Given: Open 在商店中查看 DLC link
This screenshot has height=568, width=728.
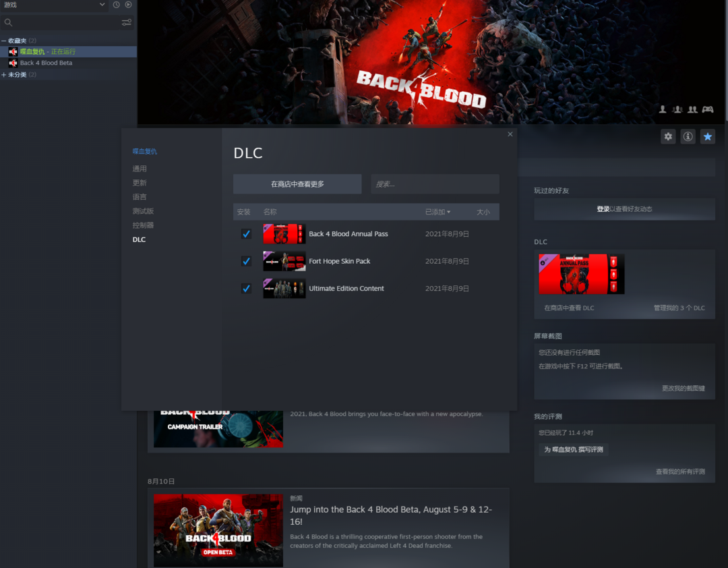Looking at the screenshot, I should 569,308.
